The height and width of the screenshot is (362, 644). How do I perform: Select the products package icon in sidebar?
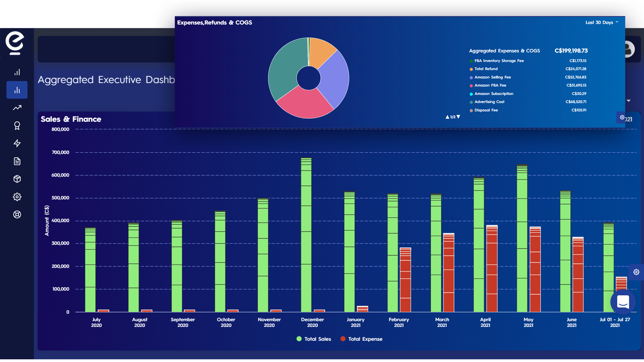click(17, 179)
